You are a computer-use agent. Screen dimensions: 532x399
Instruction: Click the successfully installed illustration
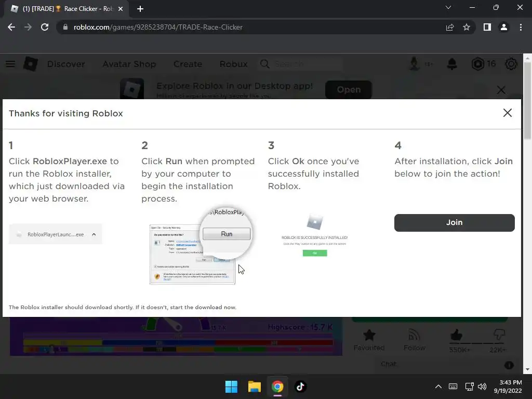tap(314, 235)
